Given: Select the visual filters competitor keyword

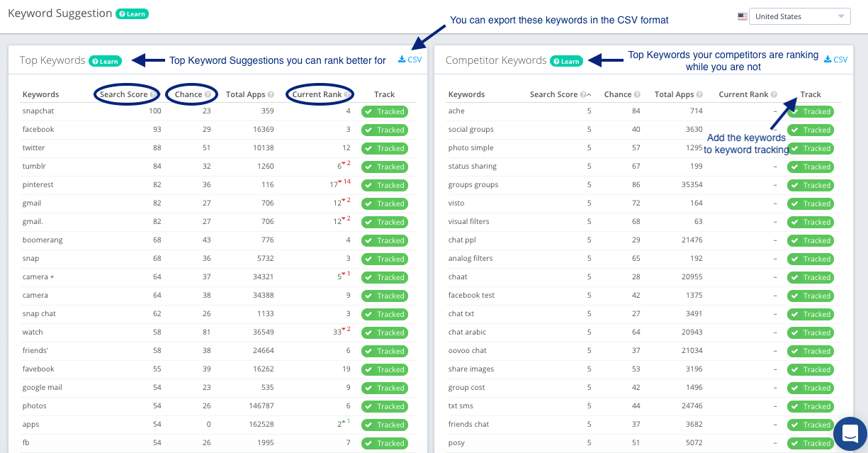Looking at the screenshot, I should (x=469, y=222).
